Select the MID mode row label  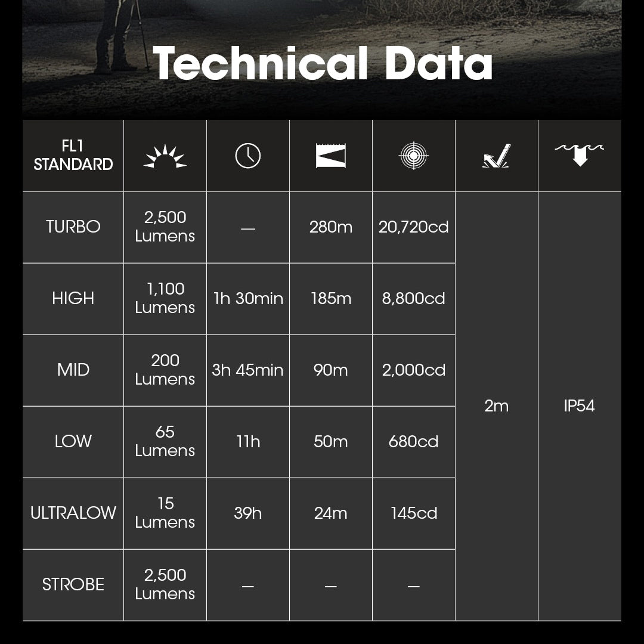click(x=73, y=370)
